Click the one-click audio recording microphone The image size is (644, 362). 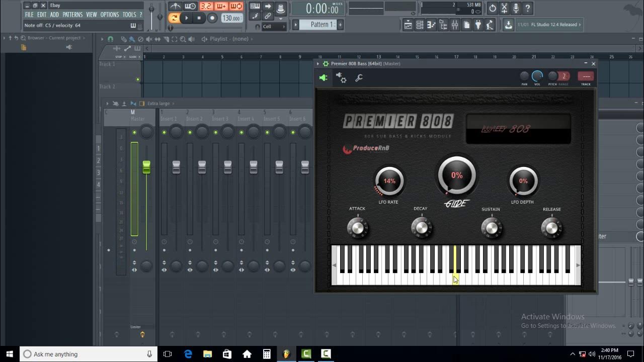pos(516,8)
